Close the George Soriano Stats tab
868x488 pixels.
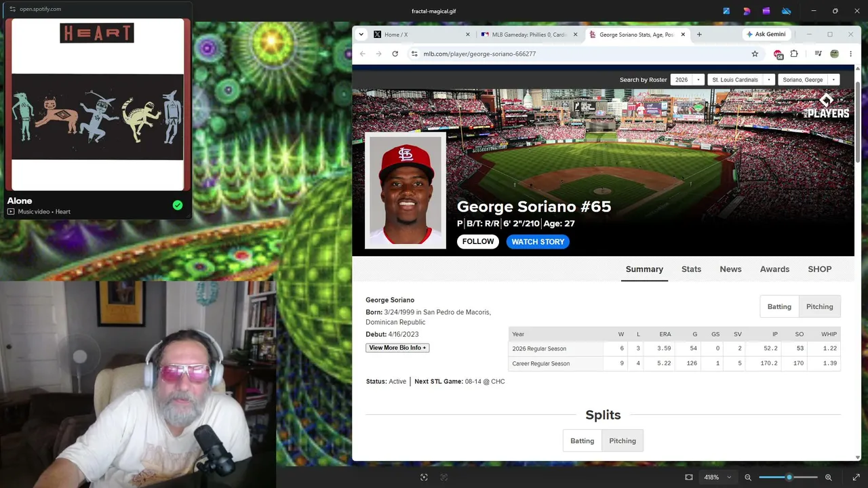tap(683, 35)
